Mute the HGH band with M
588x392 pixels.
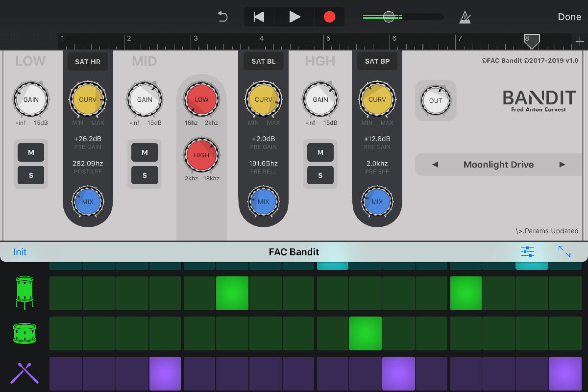click(320, 152)
